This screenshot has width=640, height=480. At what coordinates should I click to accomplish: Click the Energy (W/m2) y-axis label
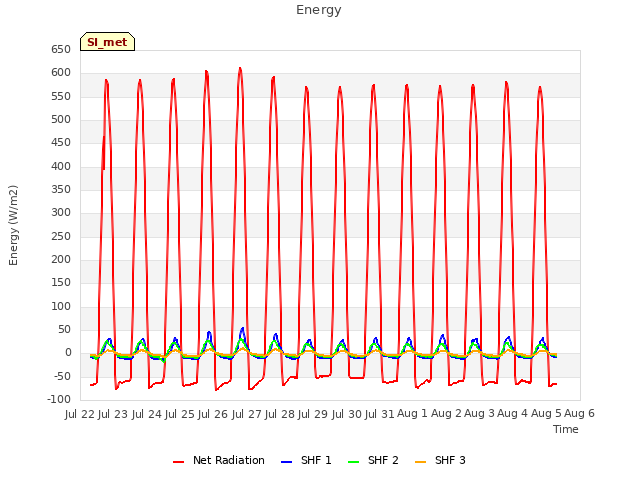pos(13,225)
